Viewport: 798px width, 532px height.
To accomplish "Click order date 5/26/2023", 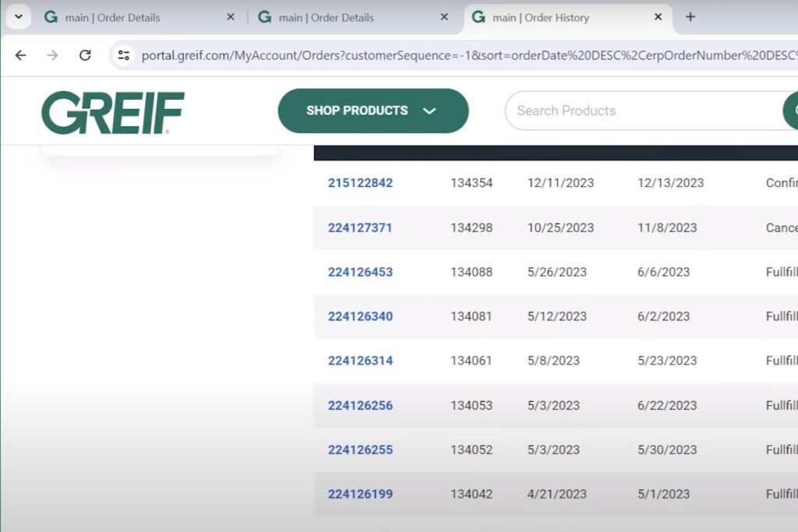I will 556,272.
